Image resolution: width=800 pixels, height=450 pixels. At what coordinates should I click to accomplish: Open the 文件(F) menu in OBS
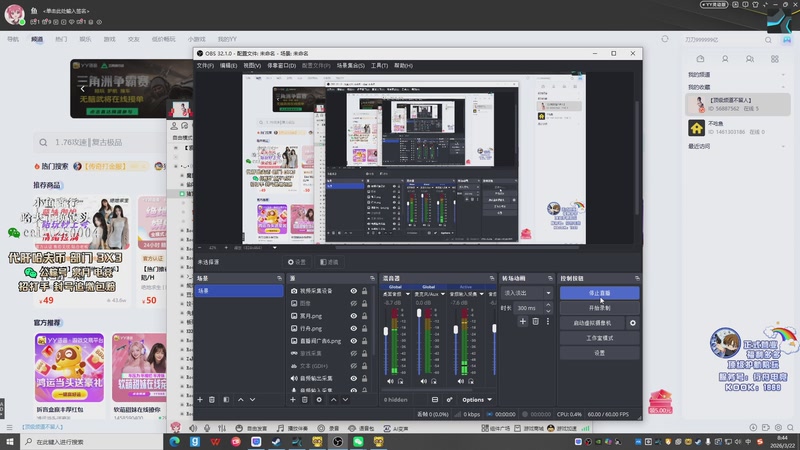[x=205, y=66]
